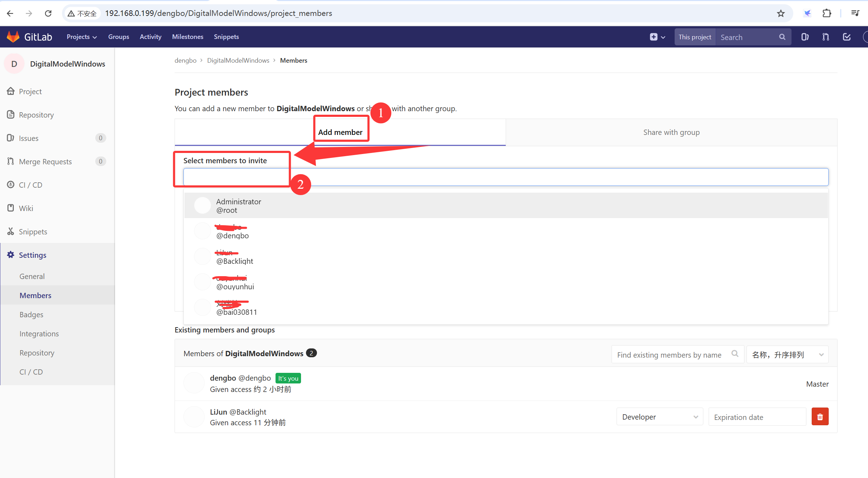Viewport: 868px width, 478px height.
Task: Open the issues icon in top navbar
Action: [805, 37]
